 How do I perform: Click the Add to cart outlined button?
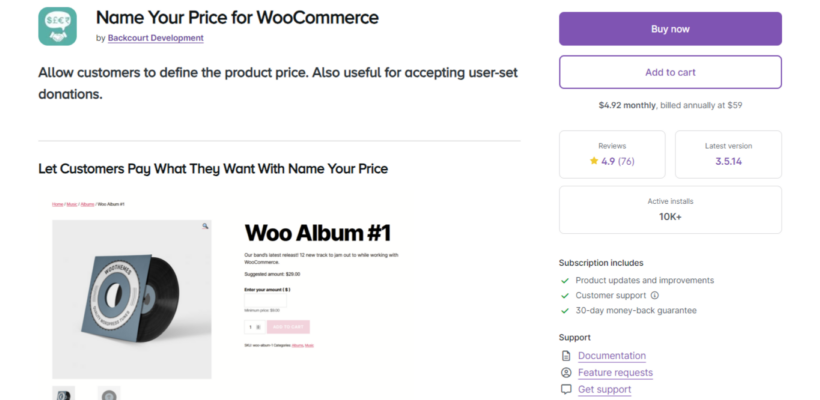click(670, 72)
